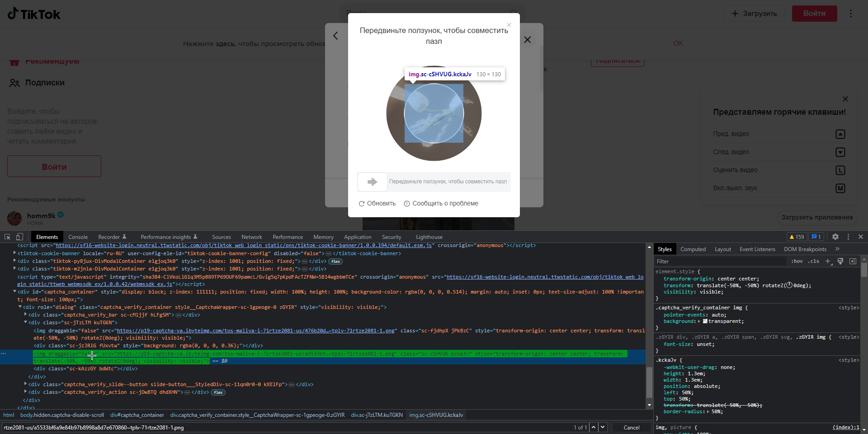Toggle the .cls element classes button
The width and height of the screenshot is (868, 434).
[814, 261]
